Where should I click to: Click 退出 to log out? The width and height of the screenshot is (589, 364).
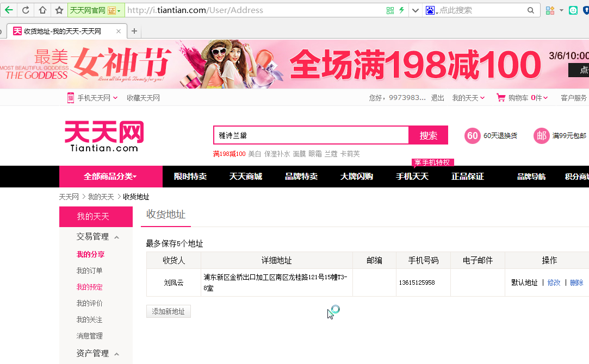pyautogui.click(x=437, y=98)
